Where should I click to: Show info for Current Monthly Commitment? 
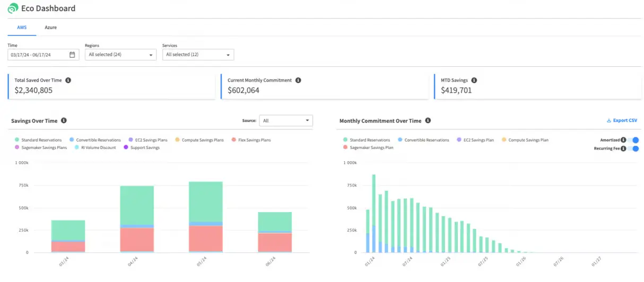click(x=298, y=80)
